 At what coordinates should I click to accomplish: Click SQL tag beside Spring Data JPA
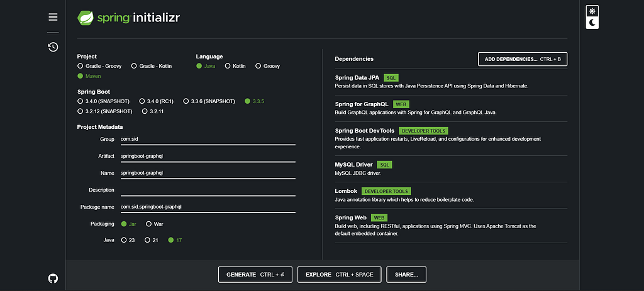point(391,77)
